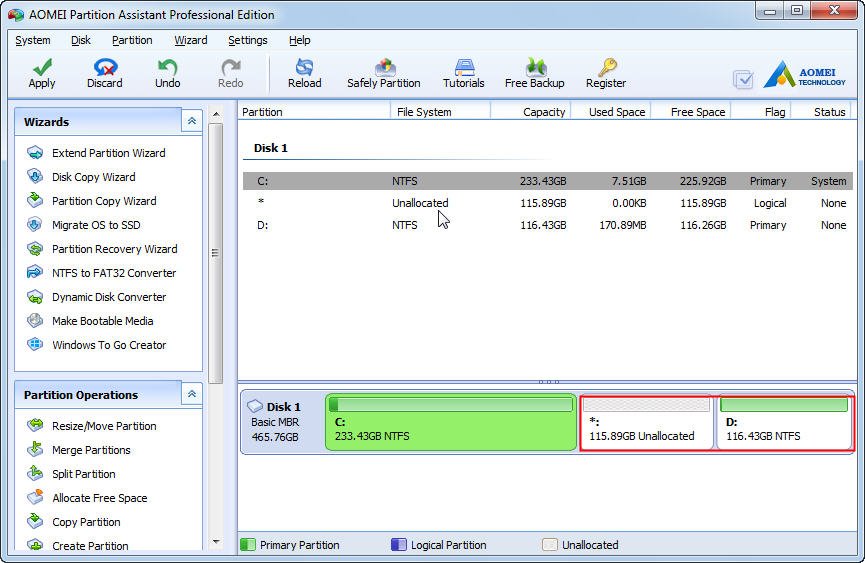This screenshot has width=865, height=563.
Task: Collapse the Wizards panel
Action: [x=191, y=121]
